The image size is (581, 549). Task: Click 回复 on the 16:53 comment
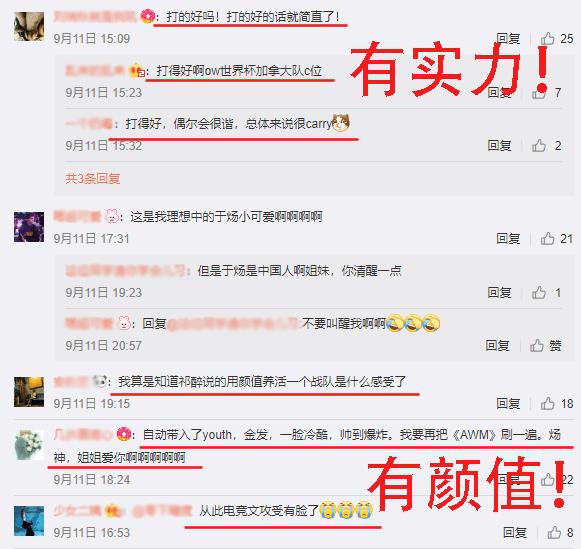[515, 533]
